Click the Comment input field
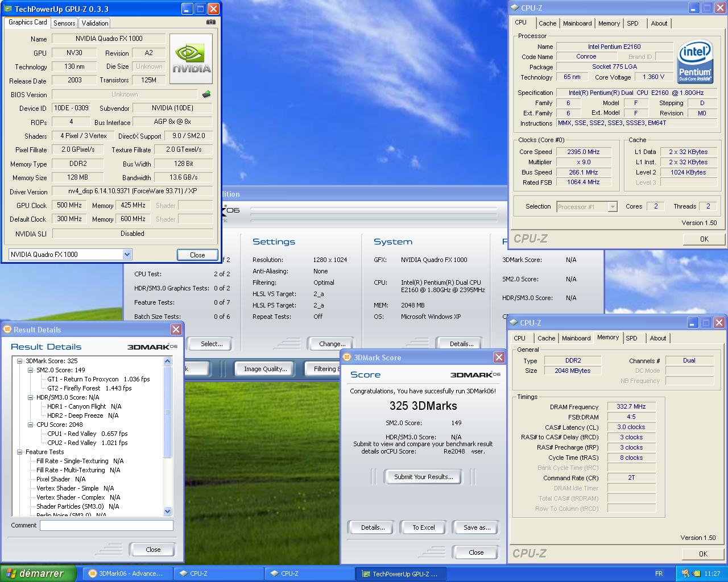Screen dimensions: 728x582 tap(106, 525)
